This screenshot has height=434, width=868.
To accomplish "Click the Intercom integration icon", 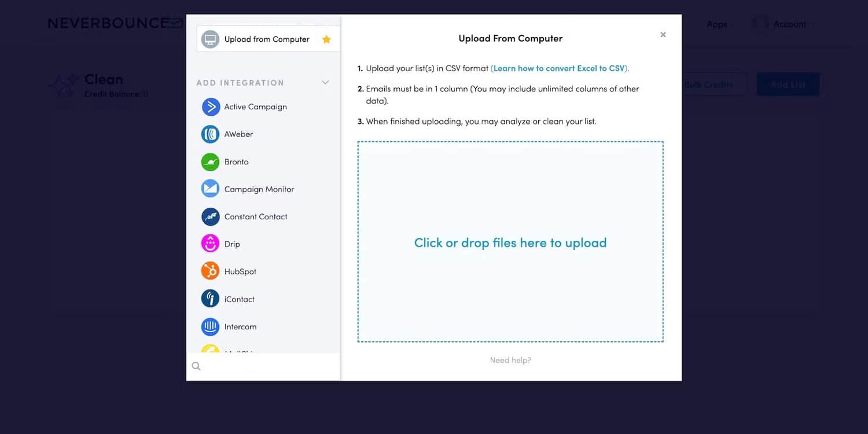I will (x=210, y=327).
